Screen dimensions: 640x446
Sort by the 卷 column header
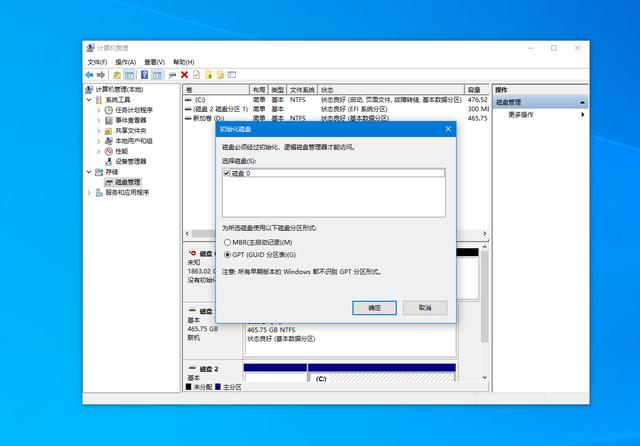coord(216,90)
